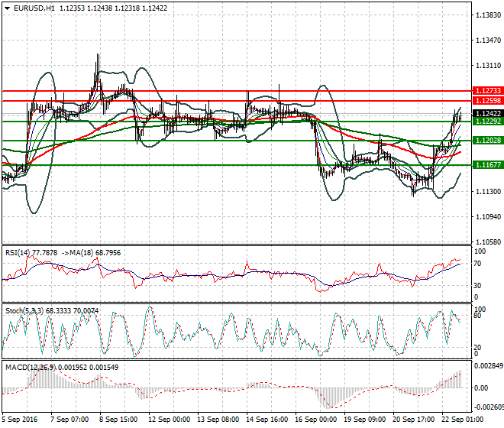Screen dimensions: 504x428
Task: Click the MACD 0.002849 scale value
Action: tap(489, 366)
